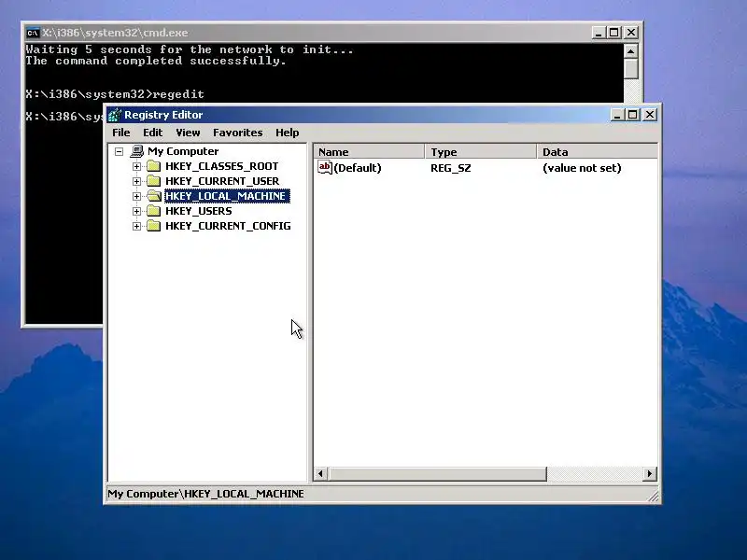Close the cmd.exe window
Image resolution: width=747 pixels, height=560 pixels.
coord(631,33)
